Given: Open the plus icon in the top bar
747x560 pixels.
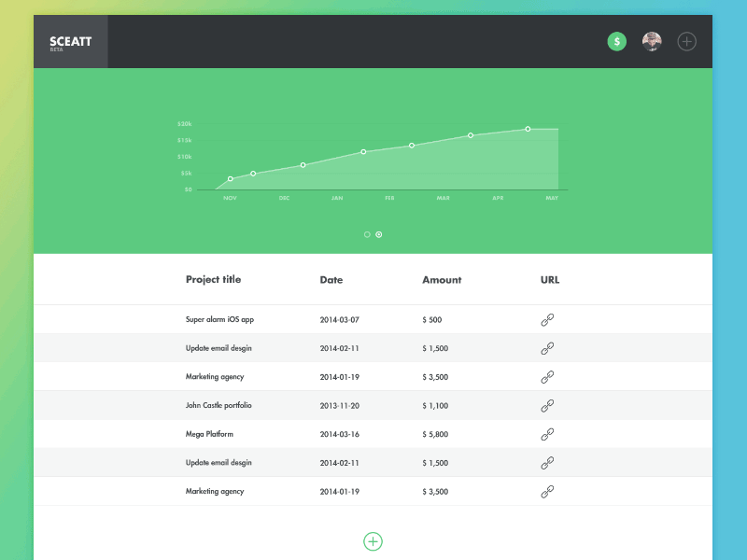Looking at the screenshot, I should tap(686, 41).
